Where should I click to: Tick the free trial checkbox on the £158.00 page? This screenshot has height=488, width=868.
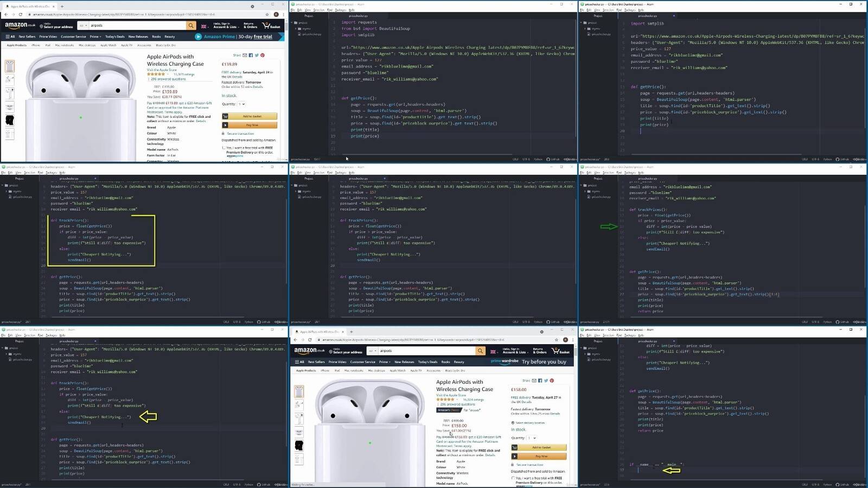click(x=513, y=478)
